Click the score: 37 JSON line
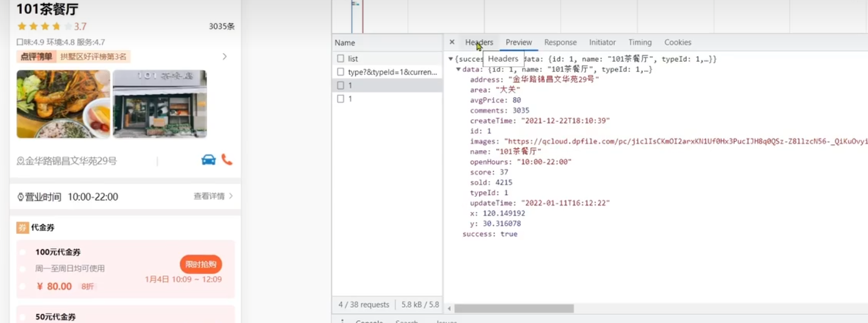Viewport: 868px width, 323px height. pos(490,172)
